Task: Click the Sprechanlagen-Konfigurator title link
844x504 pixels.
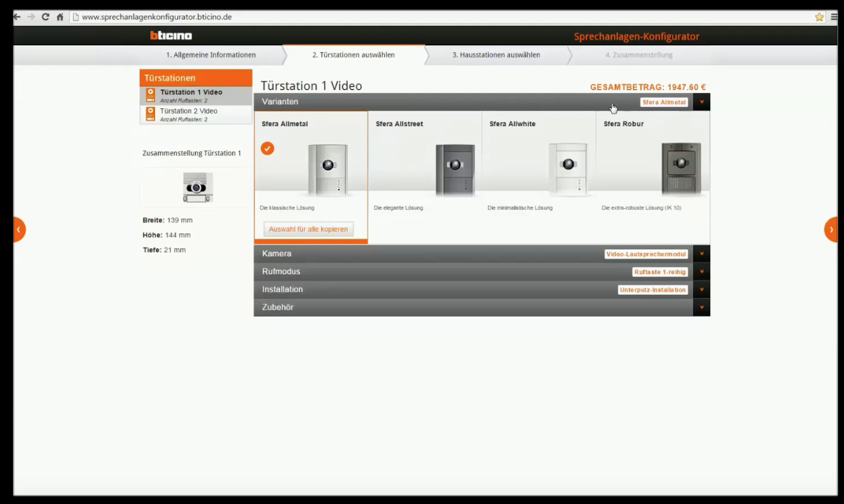Action: pos(637,37)
